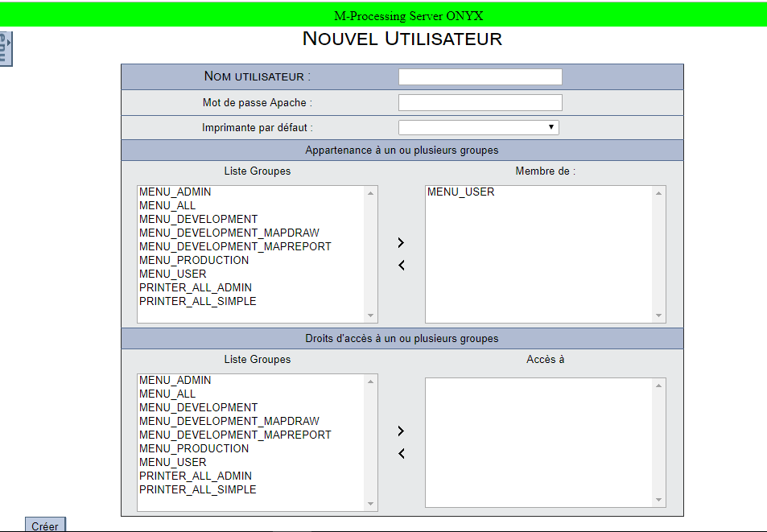The width and height of the screenshot is (767, 532).
Task: Select MENU_DEVELOPMENT_MAPDRAW in membership group list
Action: pyautogui.click(x=229, y=233)
